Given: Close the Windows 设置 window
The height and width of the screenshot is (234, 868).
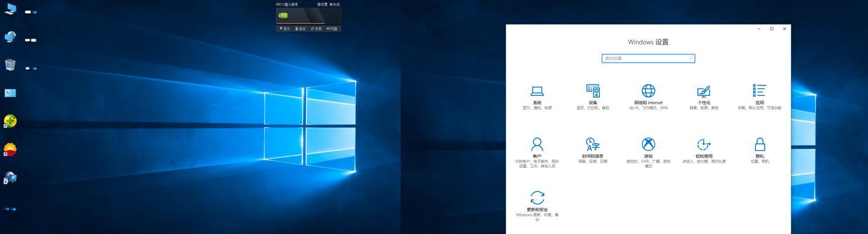Looking at the screenshot, I should [784, 29].
